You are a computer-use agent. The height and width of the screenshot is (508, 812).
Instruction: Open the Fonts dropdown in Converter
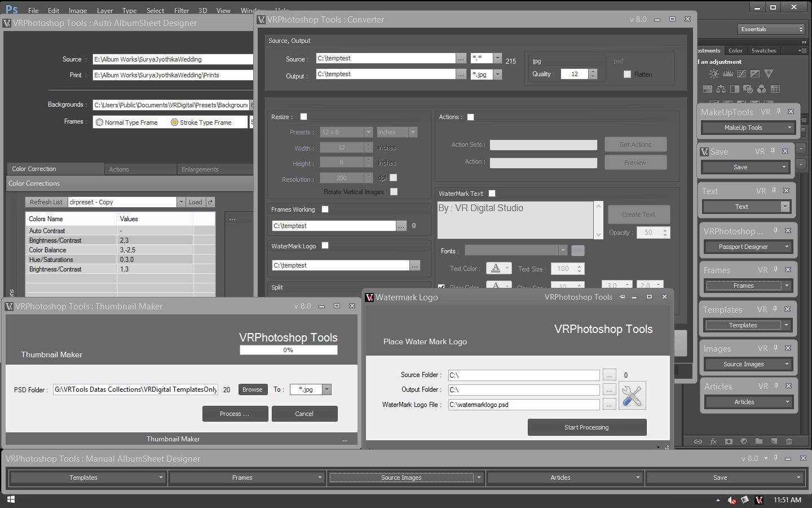[562, 250]
